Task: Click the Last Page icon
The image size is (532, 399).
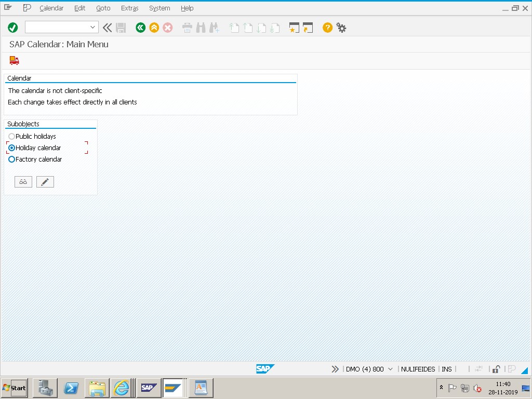Action: 275,28
